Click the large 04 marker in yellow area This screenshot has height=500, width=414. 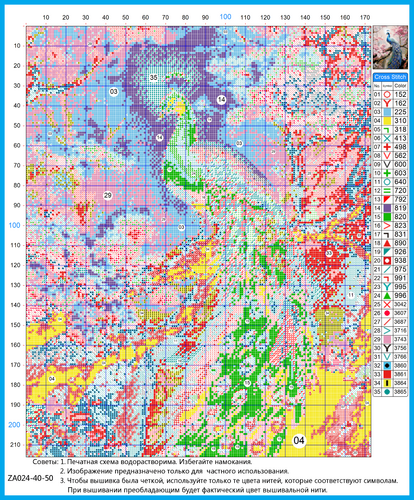pyautogui.click(x=299, y=441)
